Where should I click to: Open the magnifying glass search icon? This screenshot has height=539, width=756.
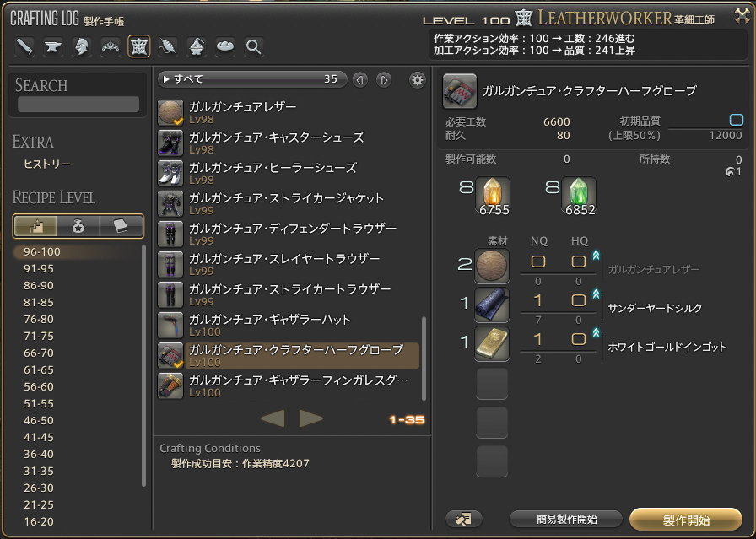click(254, 46)
